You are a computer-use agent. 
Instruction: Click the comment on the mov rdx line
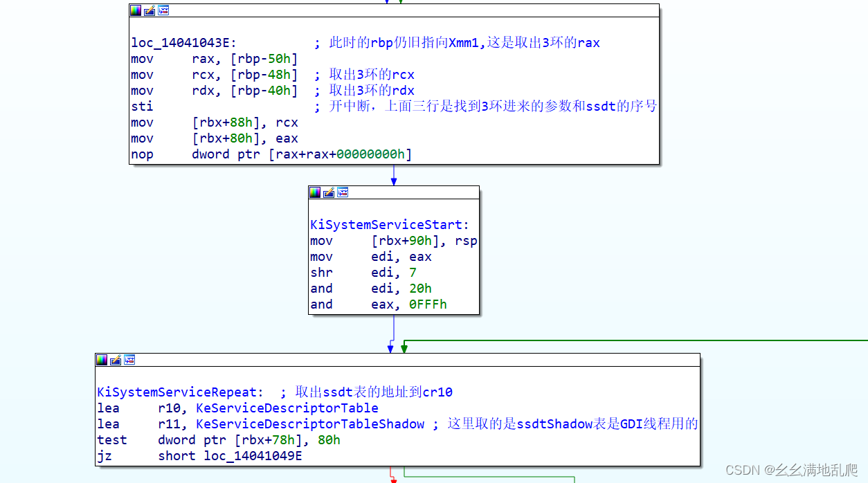coord(364,91)
